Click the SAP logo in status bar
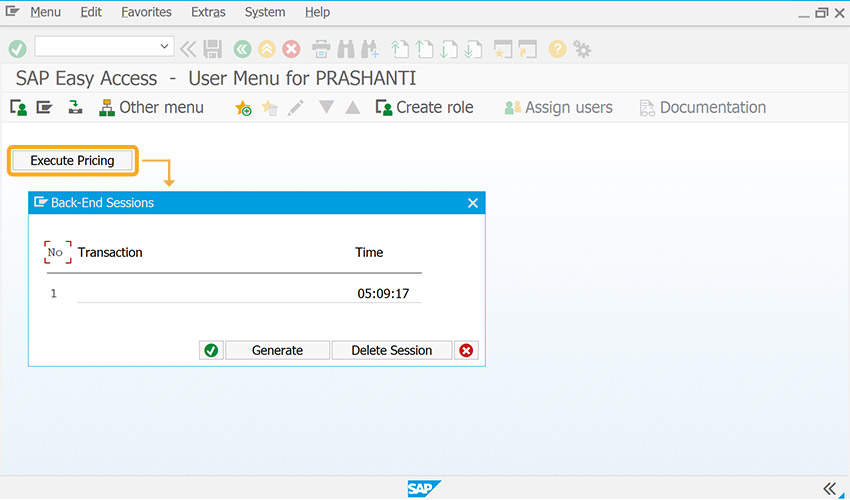Viewport: 850px width, 500px height. 424,489
